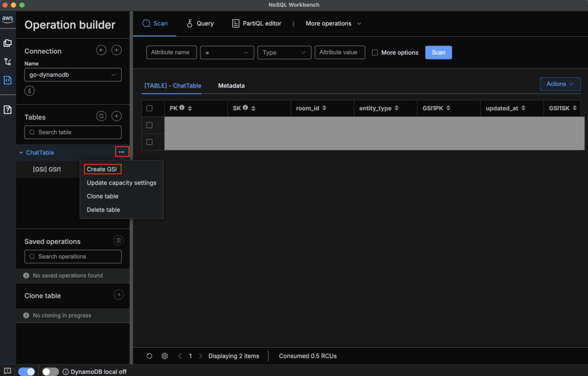The width and height of the screenshot is (588, 376).
Task: Click the Search table input field
Action: click(x=73, y=132)
